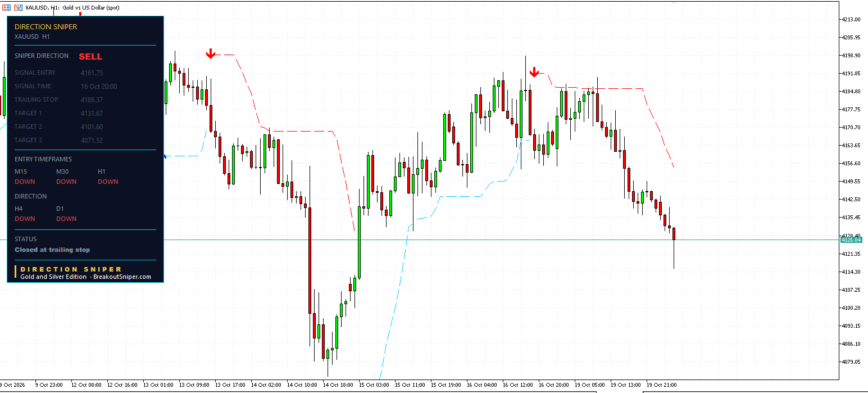The image size is (868, 393).
Task: Click the Gold and Silver Edition text
Action: 53,277
